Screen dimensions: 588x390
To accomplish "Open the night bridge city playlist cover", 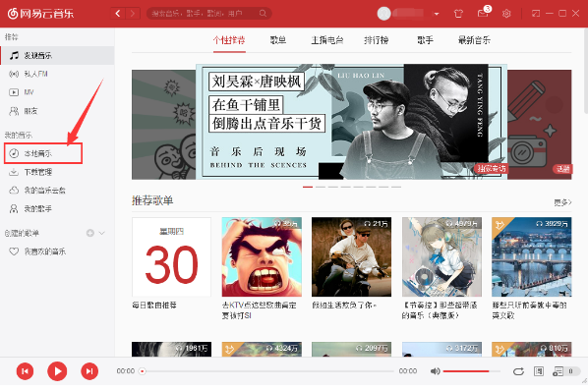I will (532, 257).
